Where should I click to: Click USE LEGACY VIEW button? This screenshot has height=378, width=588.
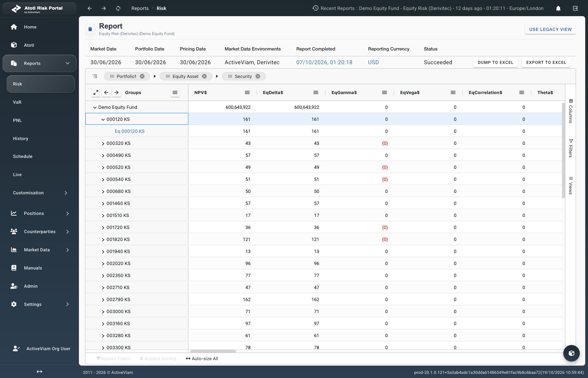pyautogui.click(x=550, y=29)
